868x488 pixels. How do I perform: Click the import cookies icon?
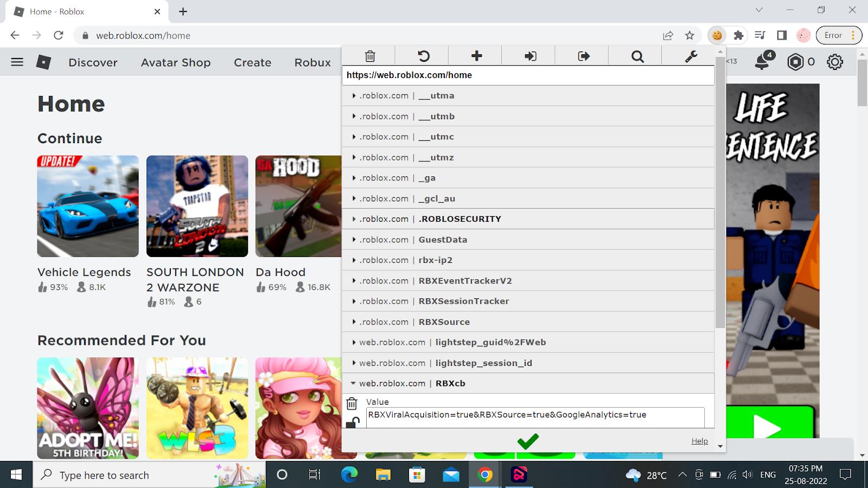click(x=530, y=56)
